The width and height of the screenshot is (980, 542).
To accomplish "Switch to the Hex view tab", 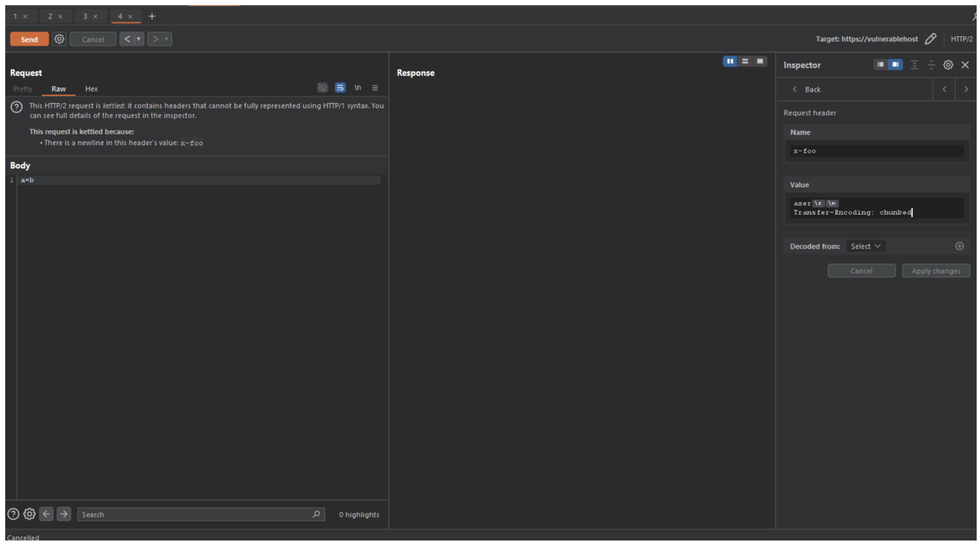I will tap(91, 89).
